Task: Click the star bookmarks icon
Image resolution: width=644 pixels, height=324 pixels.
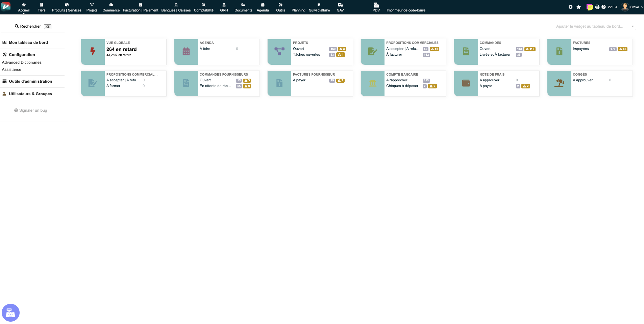Action: (x=578, y=7)
